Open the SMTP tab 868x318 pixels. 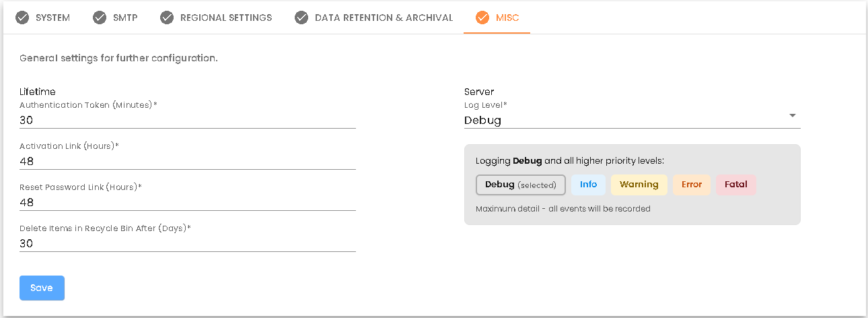click(x=125, y=18)
